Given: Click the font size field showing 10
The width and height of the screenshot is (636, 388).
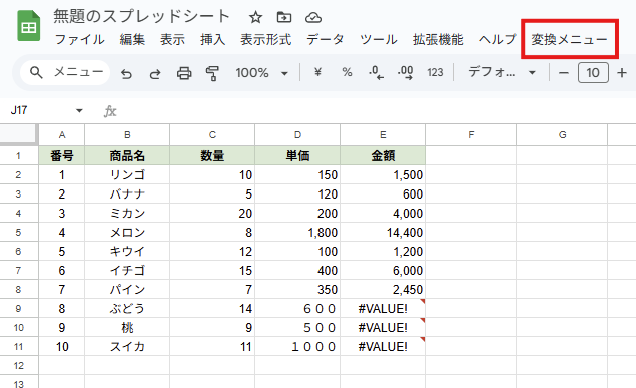Looking at the screenshot, I should [x=593, y=73].
